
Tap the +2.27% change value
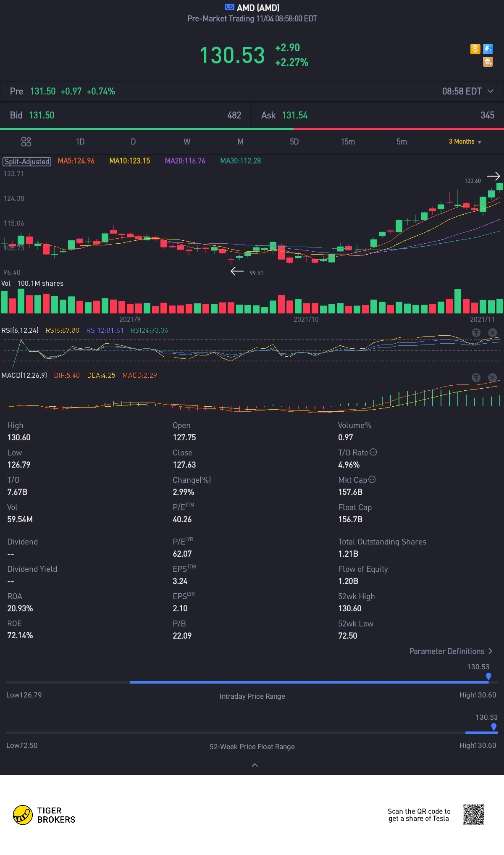click(291, 63)
